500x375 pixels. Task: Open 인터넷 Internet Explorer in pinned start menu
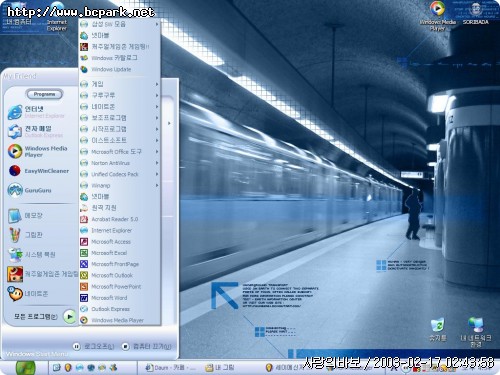click(x=36, y=112)
